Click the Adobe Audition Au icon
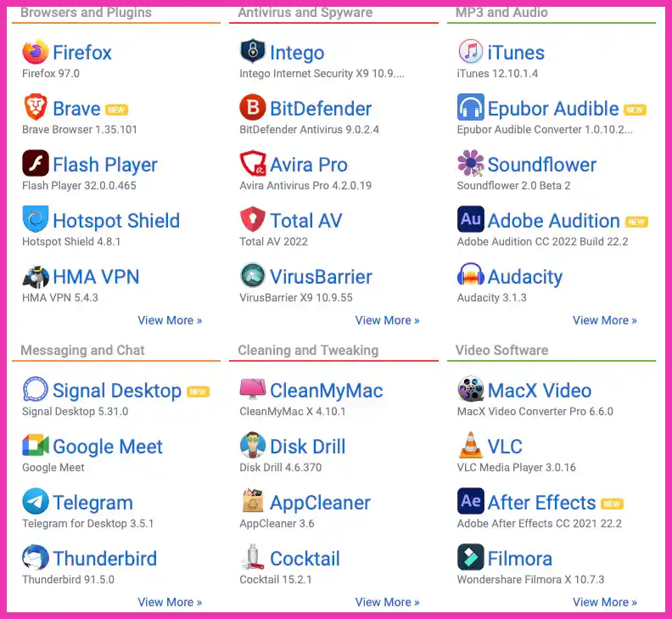The width and height of the screenshot is (672, 619). (x=471, y=219)
